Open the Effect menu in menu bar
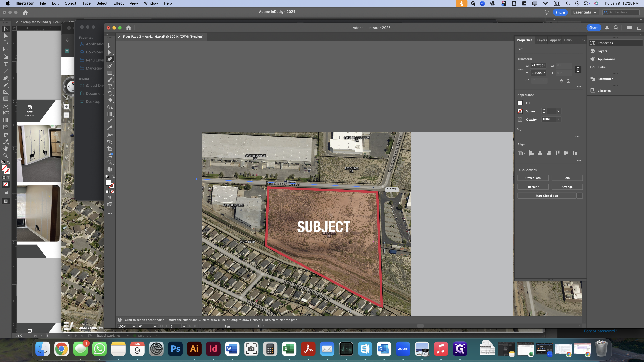The height and width of the screenshot is (362, 644). (x=118, y=3)
